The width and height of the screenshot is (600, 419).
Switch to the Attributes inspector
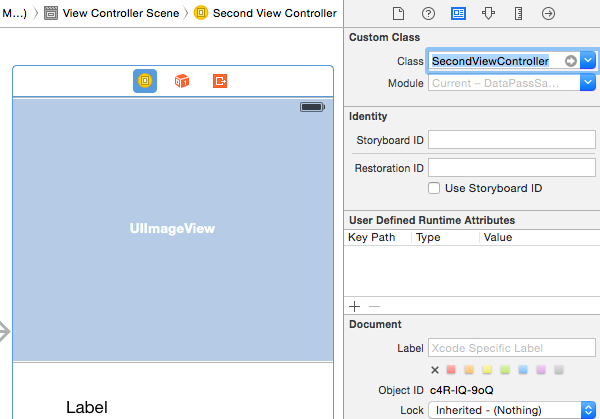click(x=488, y=14)
